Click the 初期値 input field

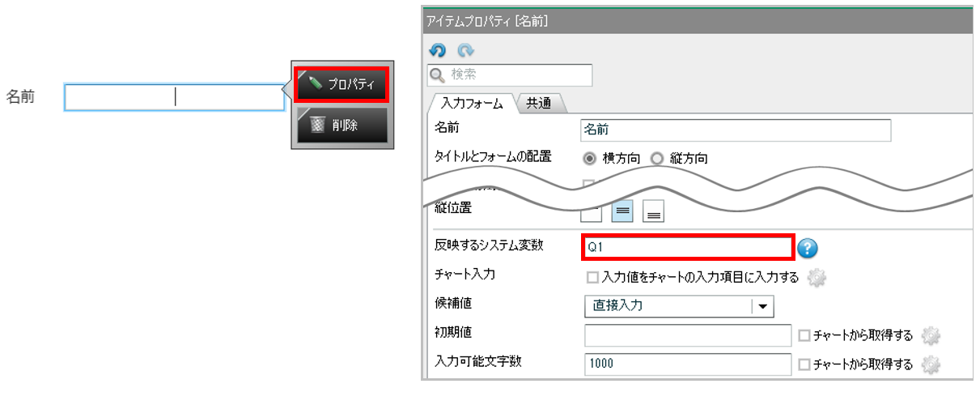click(687, 335)
